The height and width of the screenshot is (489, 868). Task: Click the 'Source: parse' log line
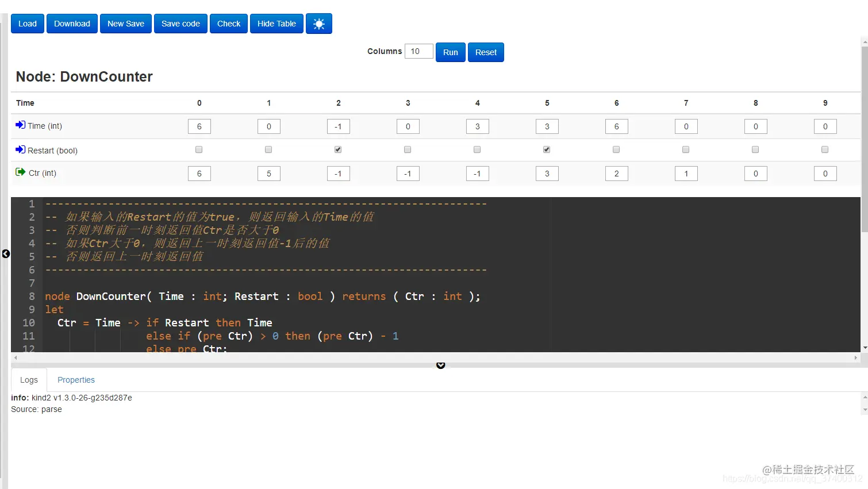(x=36, y=409)
